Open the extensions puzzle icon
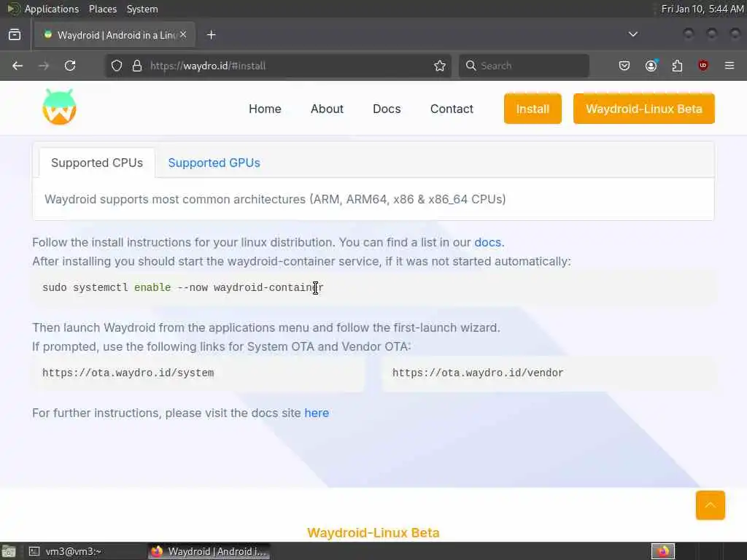747x560 pixels. [x=677, y=66]
